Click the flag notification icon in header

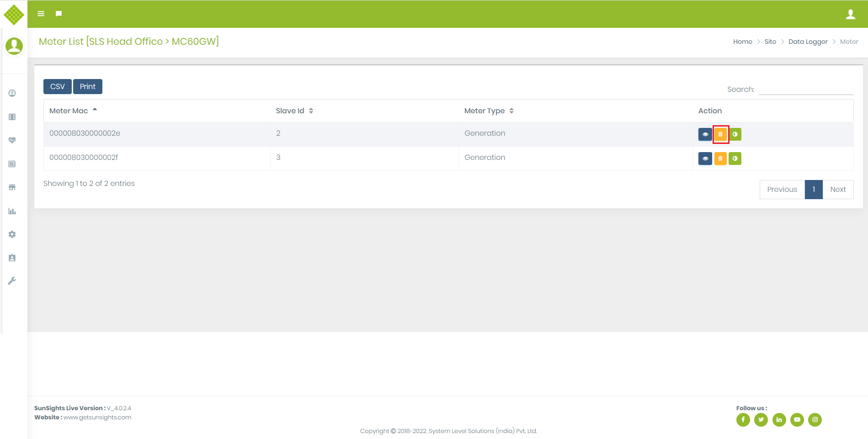point(59,14)
